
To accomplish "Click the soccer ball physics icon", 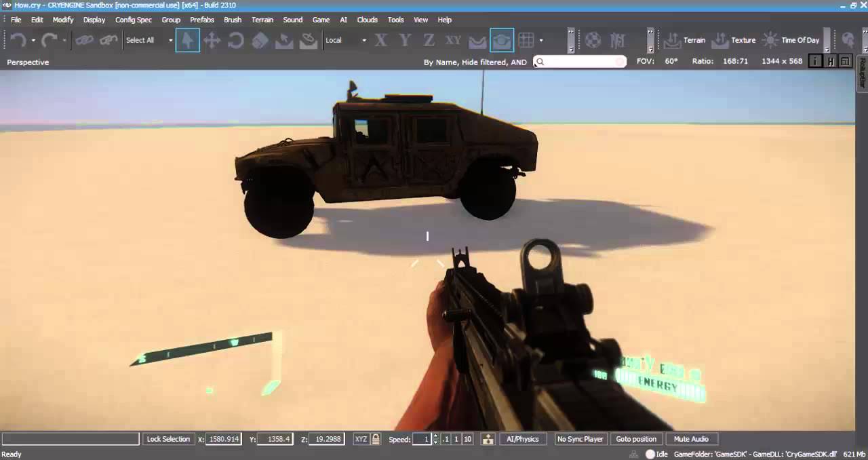I will pyautogui.click(x=593, y=40).
